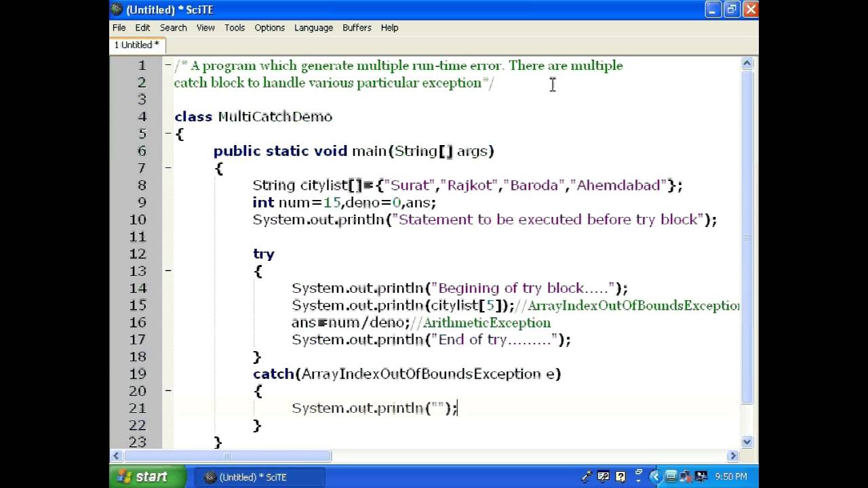Click the class name 'MultiCatchDemo'

(275, 117)
